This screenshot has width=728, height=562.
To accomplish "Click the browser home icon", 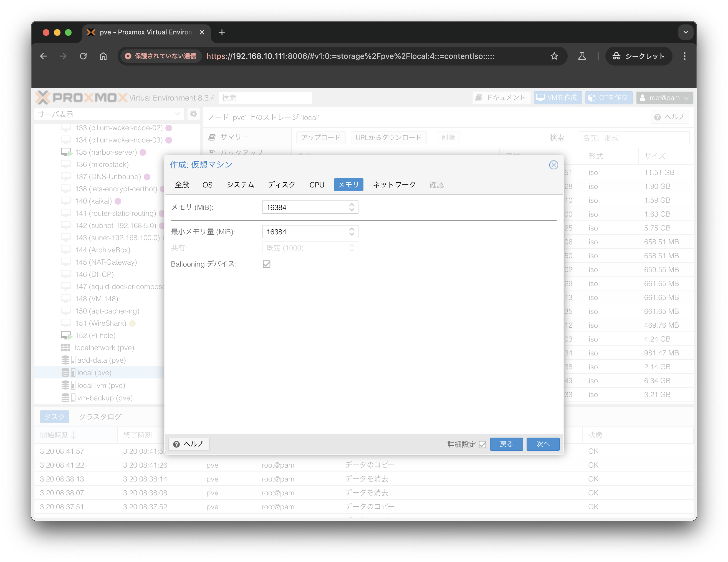I will [103, 56].
